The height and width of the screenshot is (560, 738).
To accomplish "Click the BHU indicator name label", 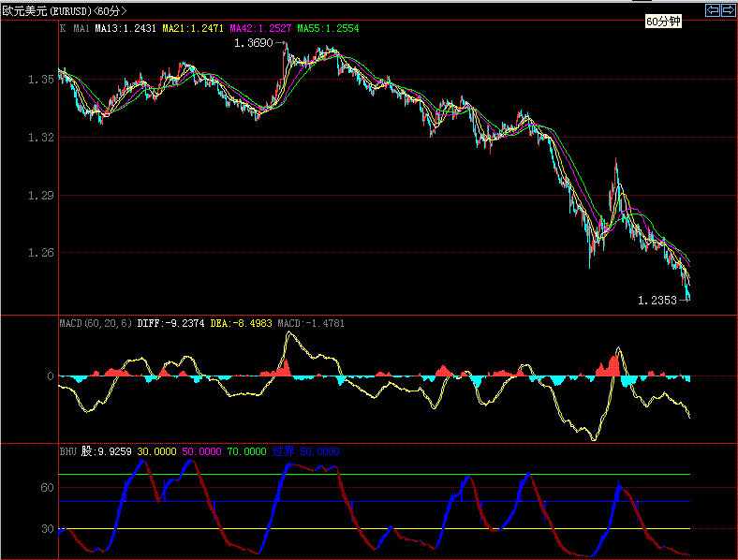I will click(67, 450).
